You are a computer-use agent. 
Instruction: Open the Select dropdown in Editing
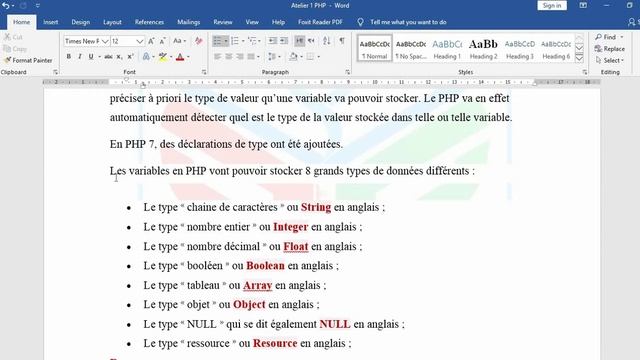[x=610, y=60]
